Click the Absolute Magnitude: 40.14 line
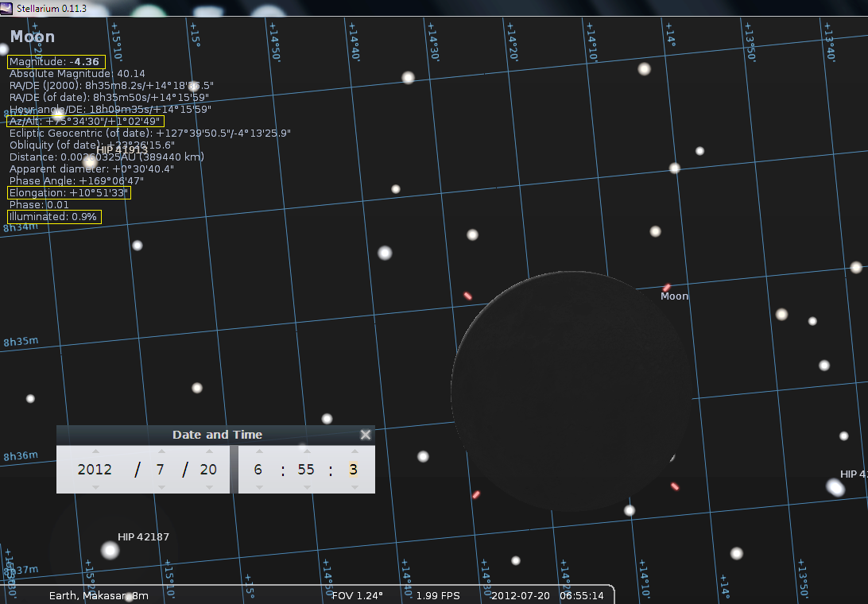This screenshot has height=604, width=868. pyautogui.click(x=77, y=74)
